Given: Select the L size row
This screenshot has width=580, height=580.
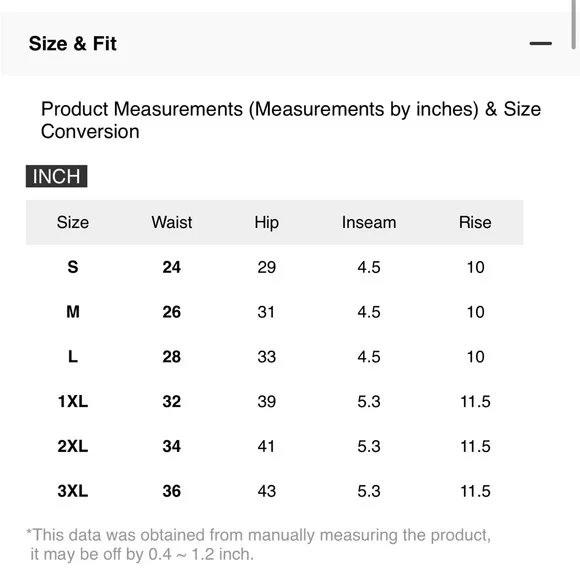Looking at the screenshot, I should pyautogui.click(x=274, y=357).
